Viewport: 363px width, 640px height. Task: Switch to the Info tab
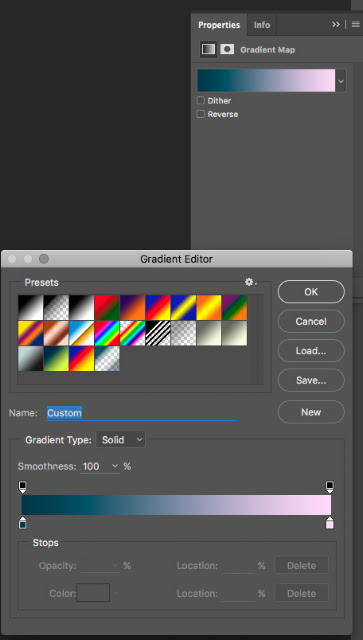pos(262,25)
